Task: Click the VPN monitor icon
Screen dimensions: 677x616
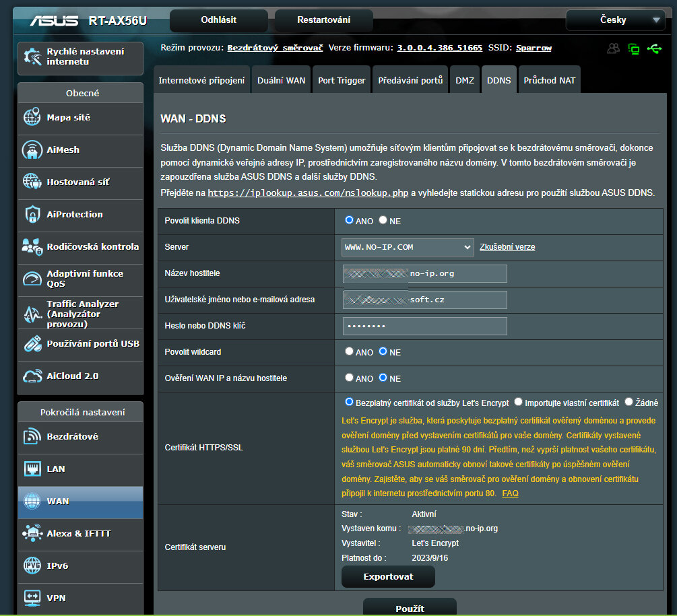Action: click(32, 598)
